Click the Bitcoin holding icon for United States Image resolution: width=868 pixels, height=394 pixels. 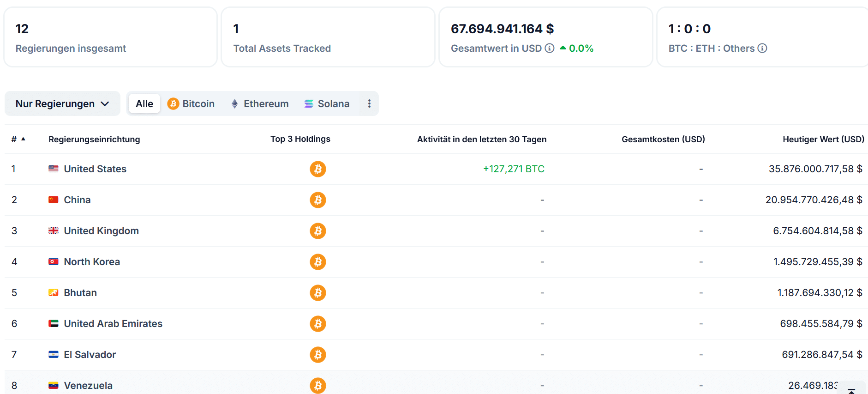click(x=317, y=169)
